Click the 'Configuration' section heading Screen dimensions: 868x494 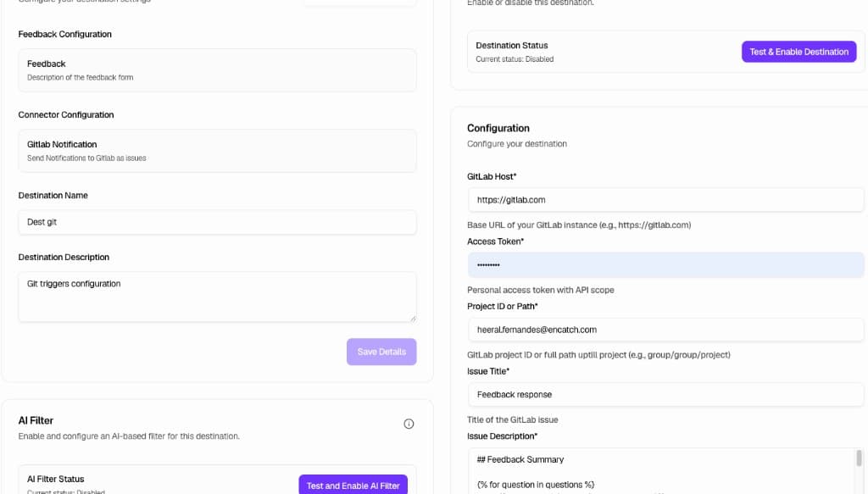pyautogui.click(x=498, y=128)
